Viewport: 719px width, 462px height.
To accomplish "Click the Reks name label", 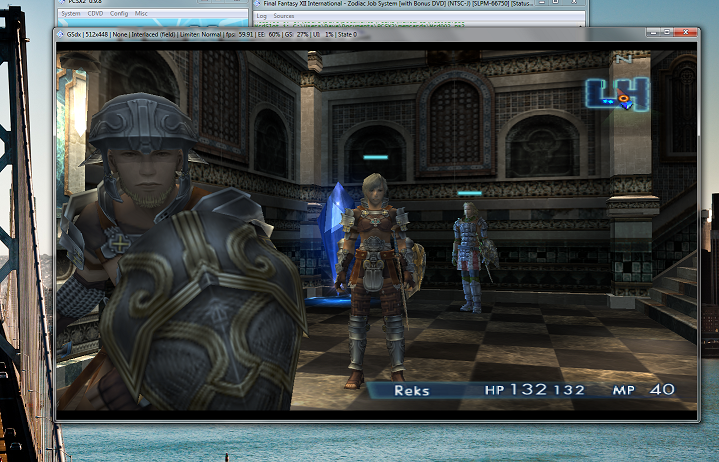I will click(x=412, y=390).
